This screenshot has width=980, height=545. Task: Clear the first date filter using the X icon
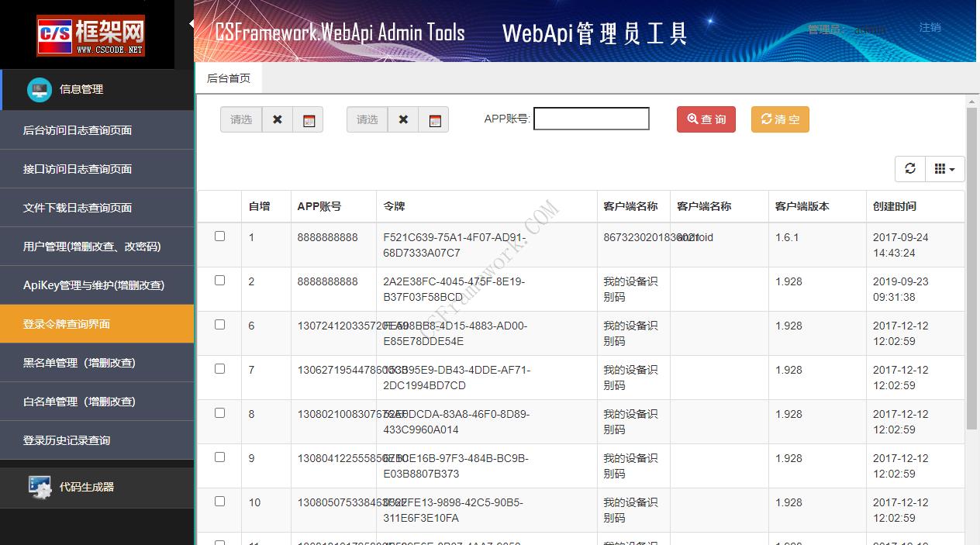pos(277,119)
